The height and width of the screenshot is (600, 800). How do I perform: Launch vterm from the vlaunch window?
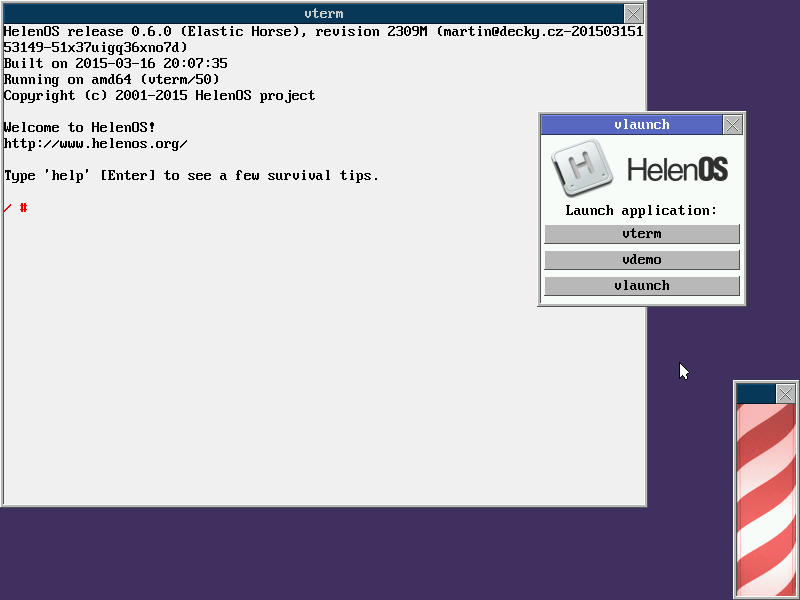click(x=642, y=234)
